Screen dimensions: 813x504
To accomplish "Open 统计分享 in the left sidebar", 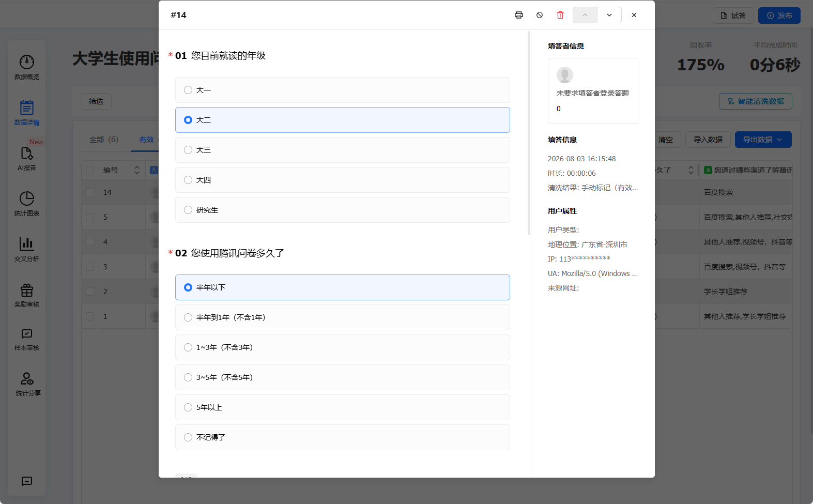I will [x=27, y=385].
